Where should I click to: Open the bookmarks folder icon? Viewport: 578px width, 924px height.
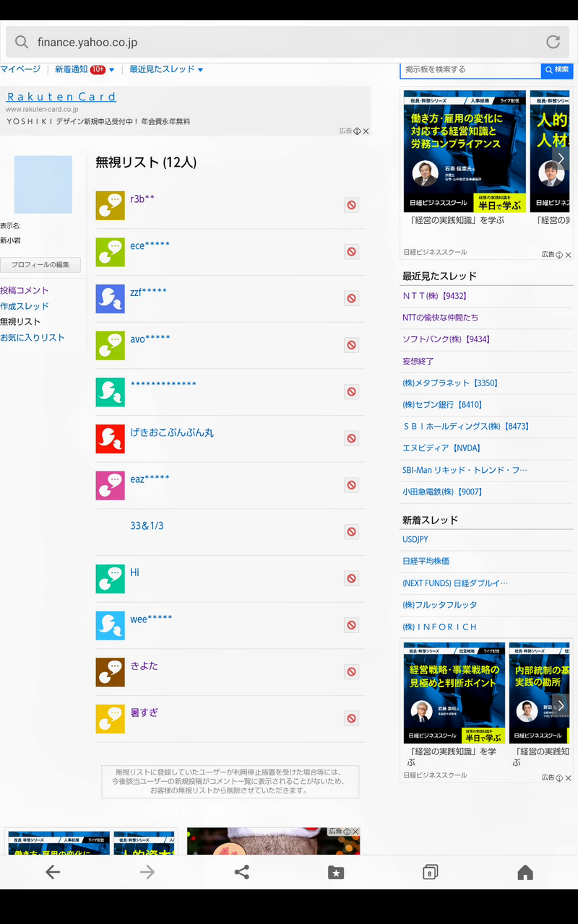336,872
